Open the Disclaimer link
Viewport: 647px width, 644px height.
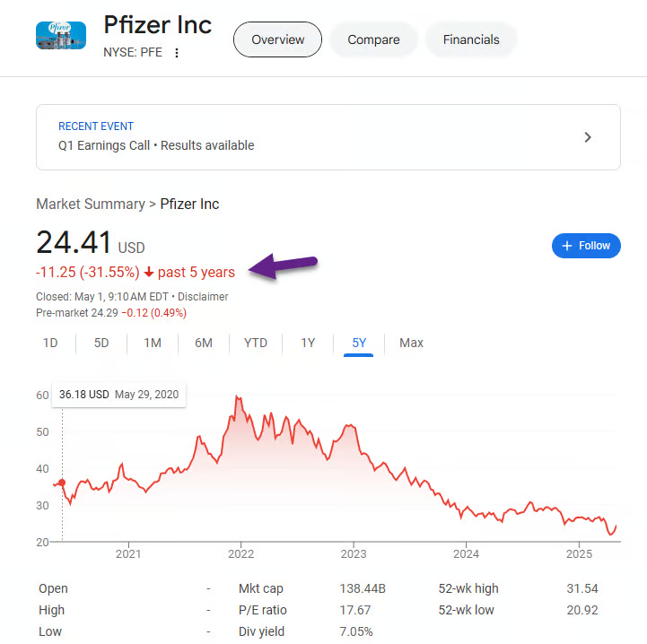203,297
